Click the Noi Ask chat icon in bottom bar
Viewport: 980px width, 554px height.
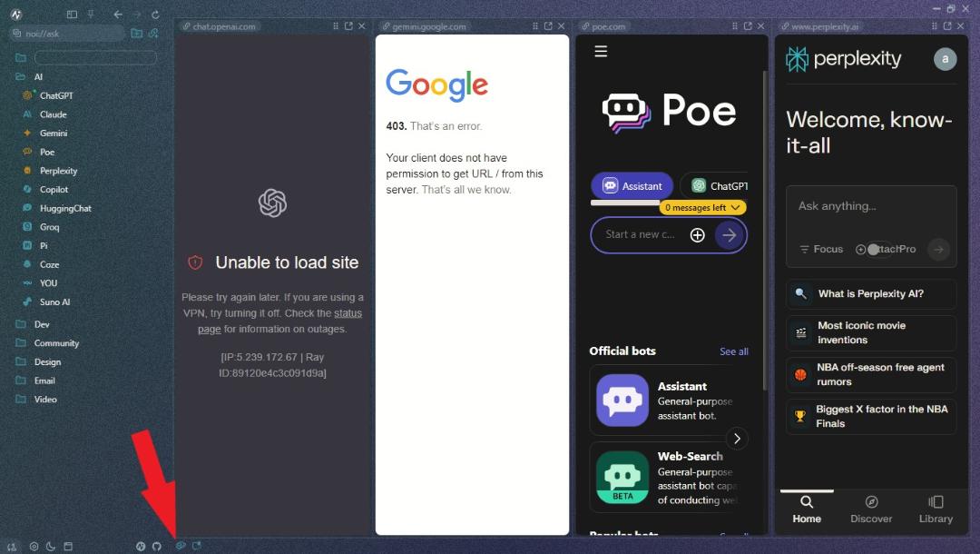(180, 545)
